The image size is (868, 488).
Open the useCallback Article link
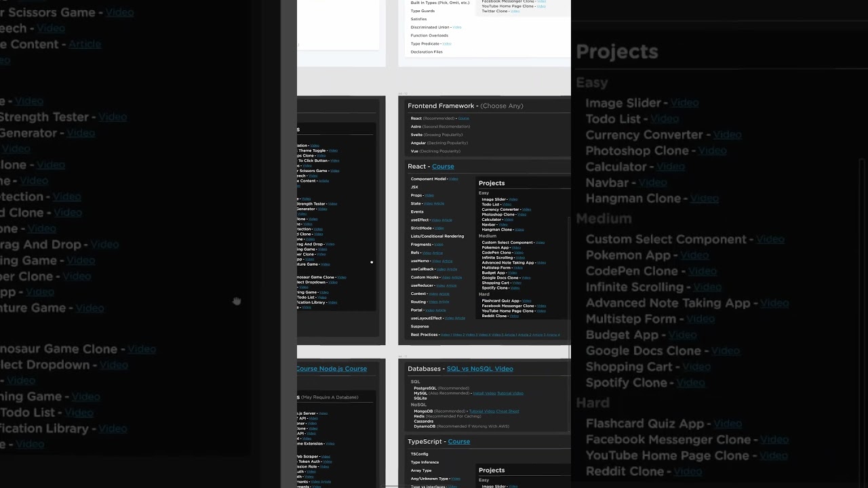coord(452,269)
